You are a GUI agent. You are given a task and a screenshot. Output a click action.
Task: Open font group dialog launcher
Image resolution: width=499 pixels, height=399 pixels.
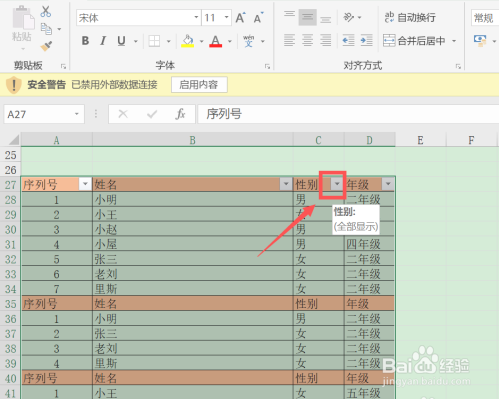[x=267, y=66]
